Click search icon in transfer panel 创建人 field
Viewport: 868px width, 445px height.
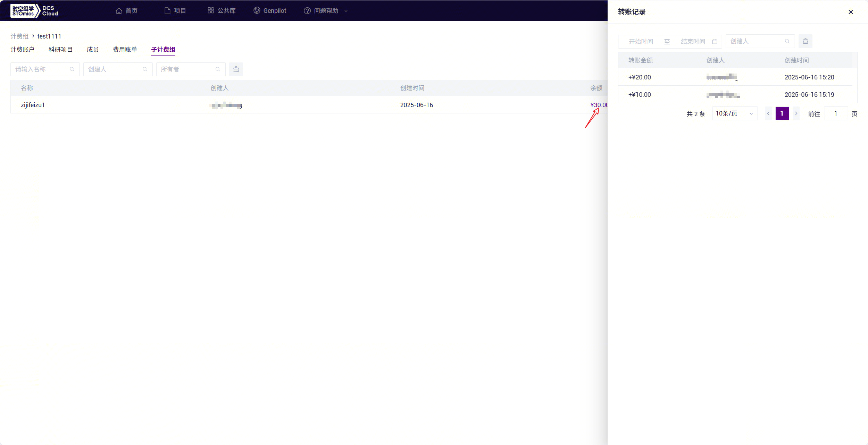click(787, 41)
